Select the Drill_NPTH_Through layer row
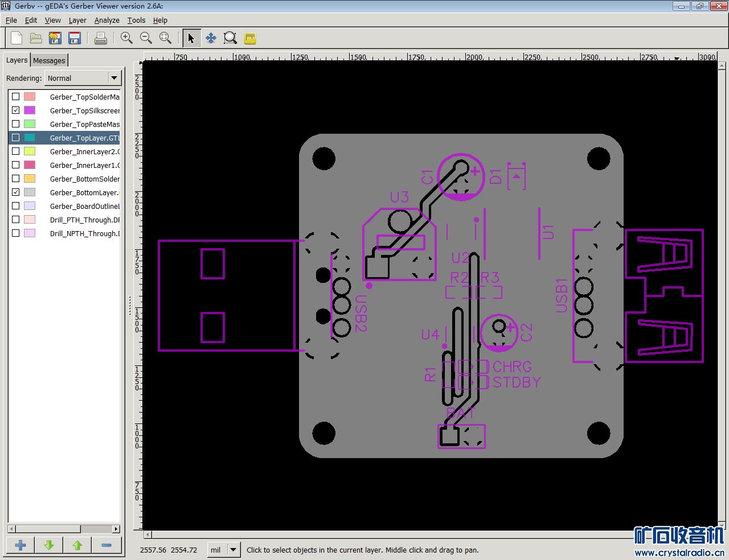729x560 pixels. (64, 233)
